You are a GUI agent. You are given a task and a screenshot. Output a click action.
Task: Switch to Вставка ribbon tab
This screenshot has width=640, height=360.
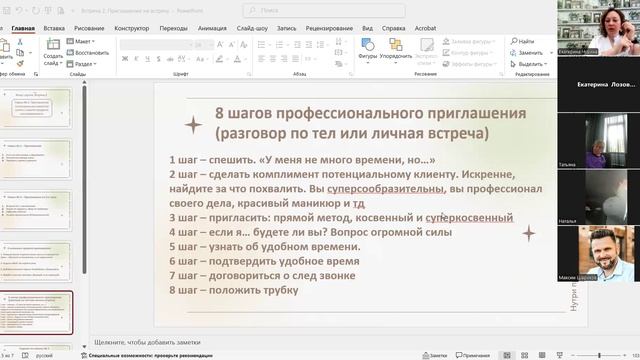(54, 28)
